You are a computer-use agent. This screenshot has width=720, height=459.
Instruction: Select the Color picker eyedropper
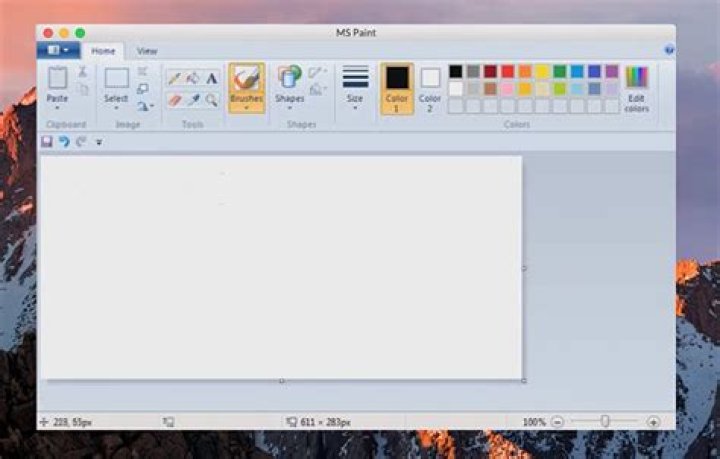tap(193, 100)
